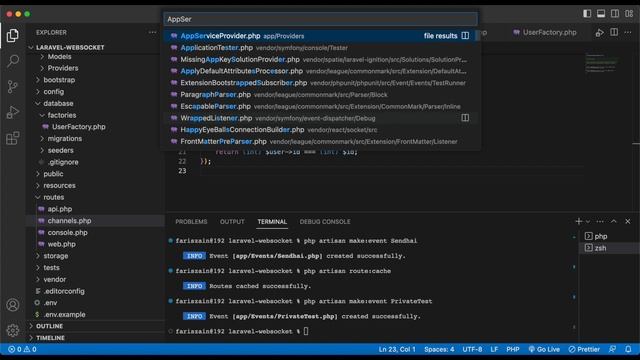
Task: Toggle primary sidebar layout icon
Action: click(x=587, y=13)
